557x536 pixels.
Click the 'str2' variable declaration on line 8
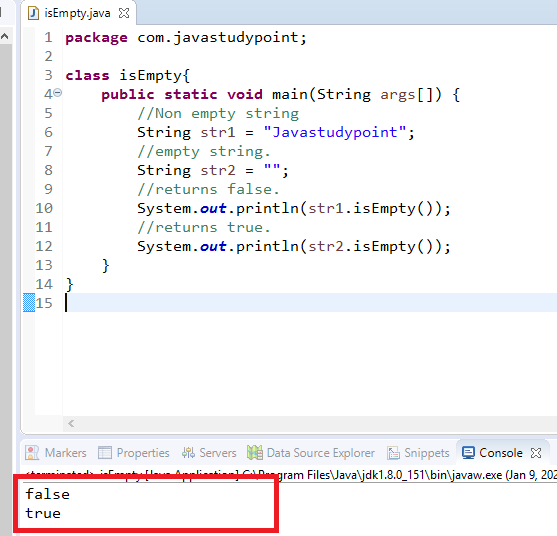218,170
